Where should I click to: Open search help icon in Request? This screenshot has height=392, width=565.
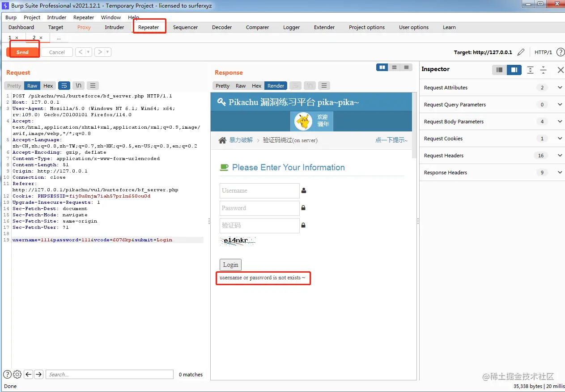(7, 374)
